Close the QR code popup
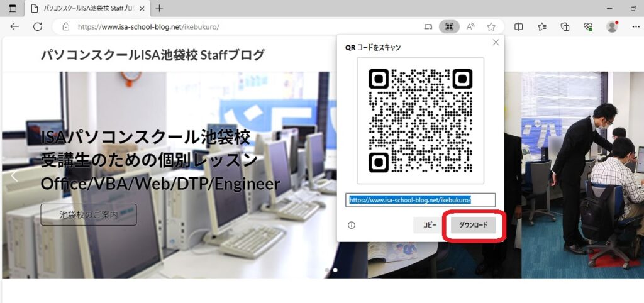Image resolution: width=644 pixels, height=303 pixels. tap(496, 42)
